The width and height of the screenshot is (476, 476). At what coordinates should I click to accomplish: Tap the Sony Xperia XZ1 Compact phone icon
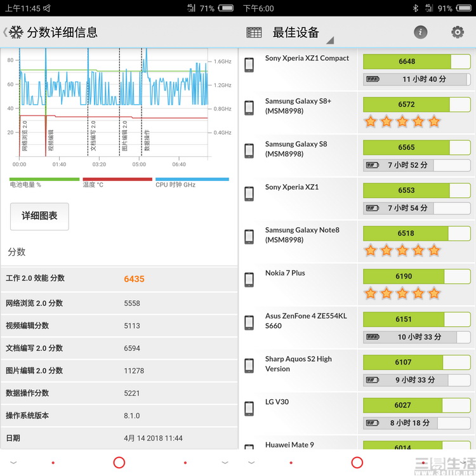(249, 65)
